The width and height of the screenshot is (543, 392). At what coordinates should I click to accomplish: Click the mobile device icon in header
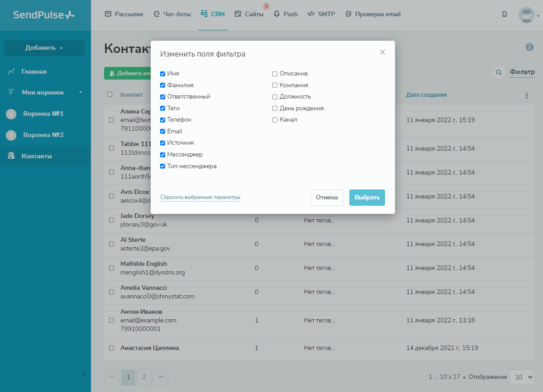click(505, 14)
